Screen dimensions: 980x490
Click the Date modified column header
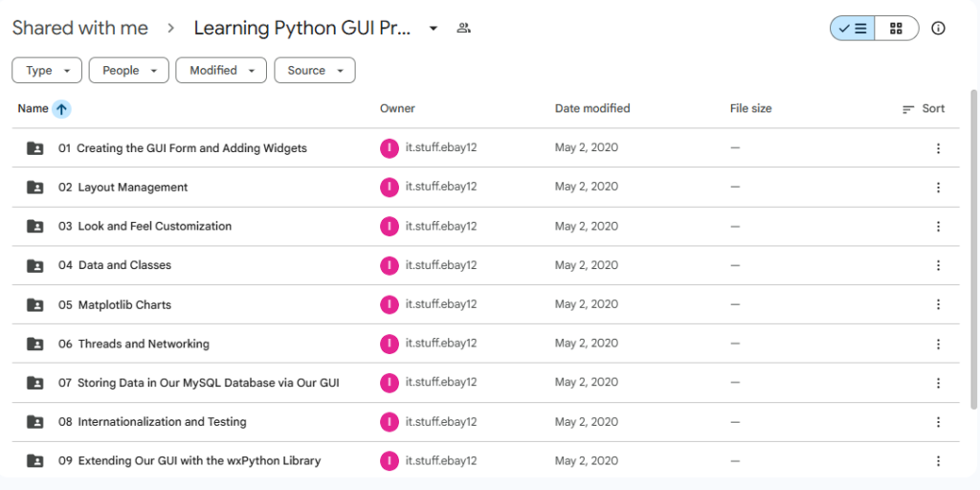coord(592,109)
